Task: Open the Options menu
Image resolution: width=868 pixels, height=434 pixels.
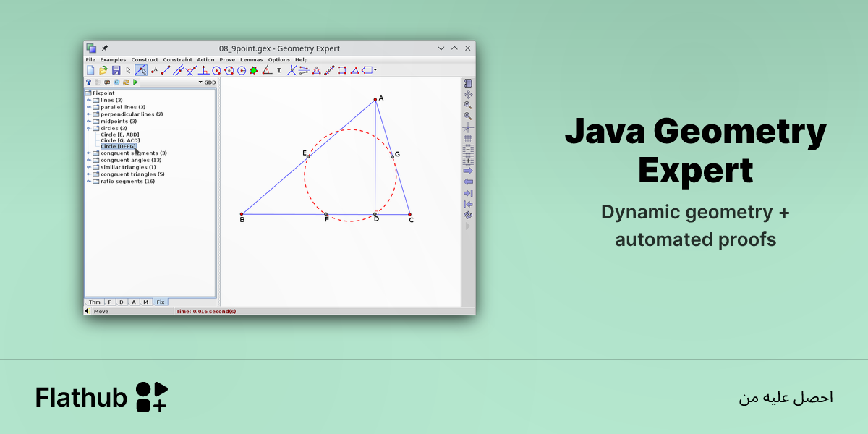Action: (279, 59)
